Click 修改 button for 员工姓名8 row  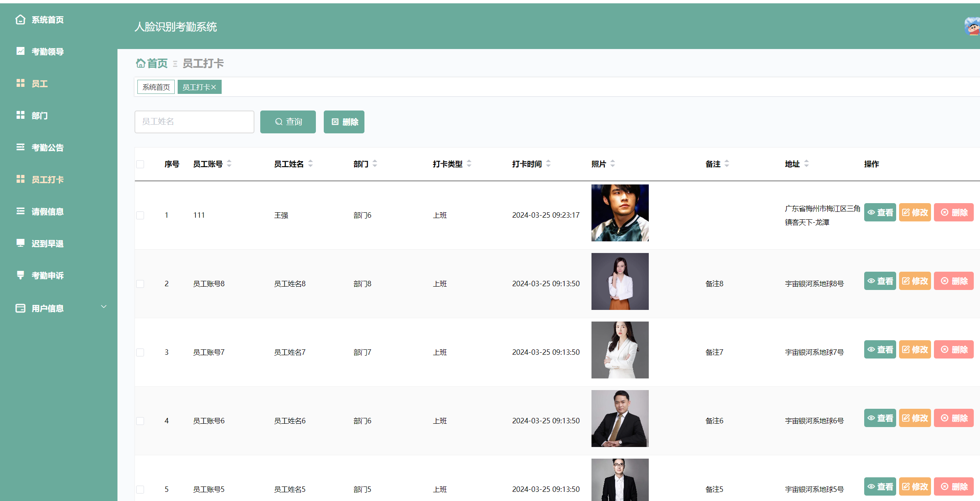[915, 281]
